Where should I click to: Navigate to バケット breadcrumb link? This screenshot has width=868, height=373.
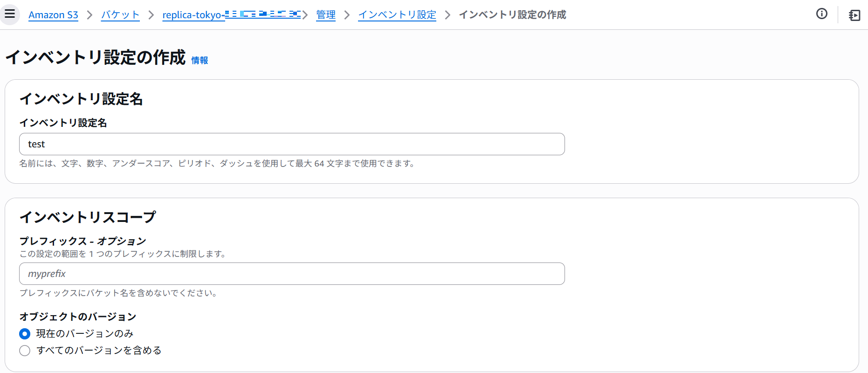[120, 15]
